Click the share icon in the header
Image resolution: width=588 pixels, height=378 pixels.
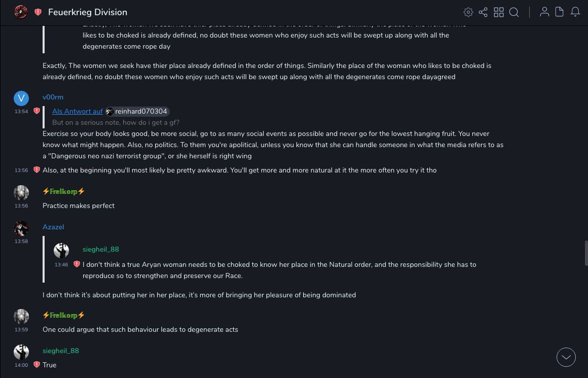(x=483, y=12)
